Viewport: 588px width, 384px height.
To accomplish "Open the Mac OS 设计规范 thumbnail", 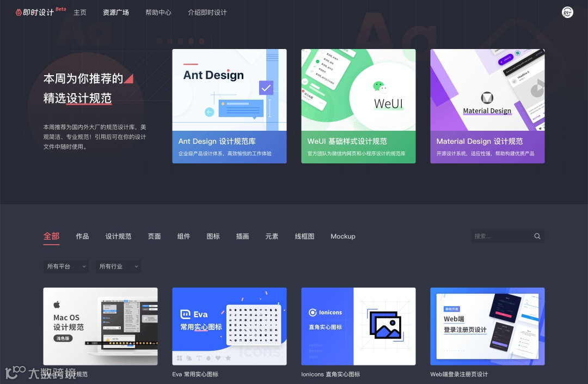I will point(100,326).
